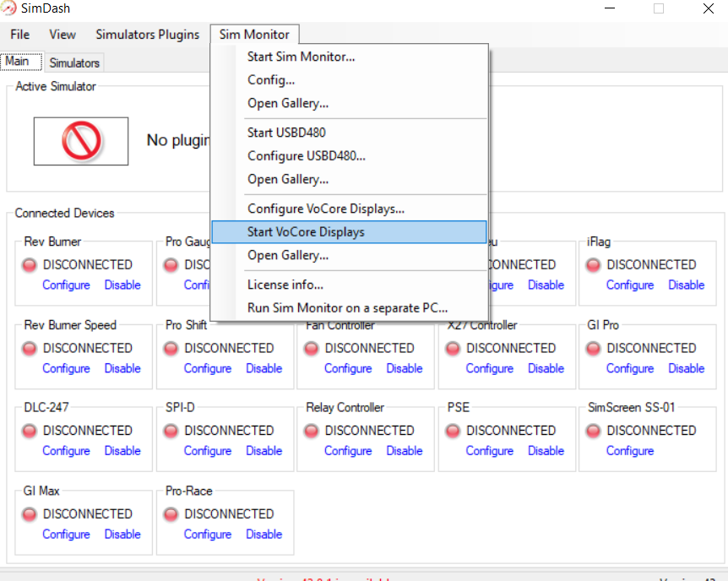Configure the SPI-D device
The width and height of the screenshot is (728, 581).
pyautogui.click(x=207, y=451)
